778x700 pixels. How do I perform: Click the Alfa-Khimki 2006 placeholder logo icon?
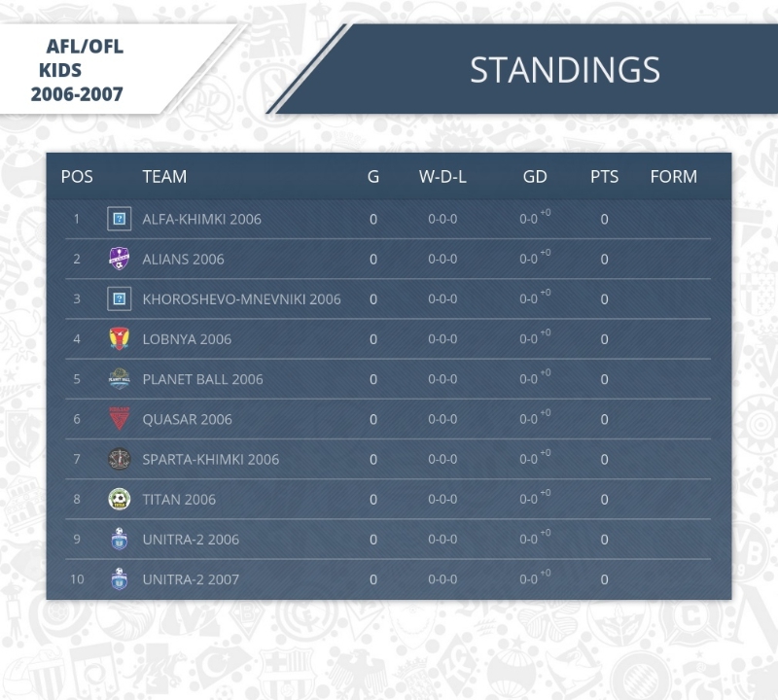[119, 219]
